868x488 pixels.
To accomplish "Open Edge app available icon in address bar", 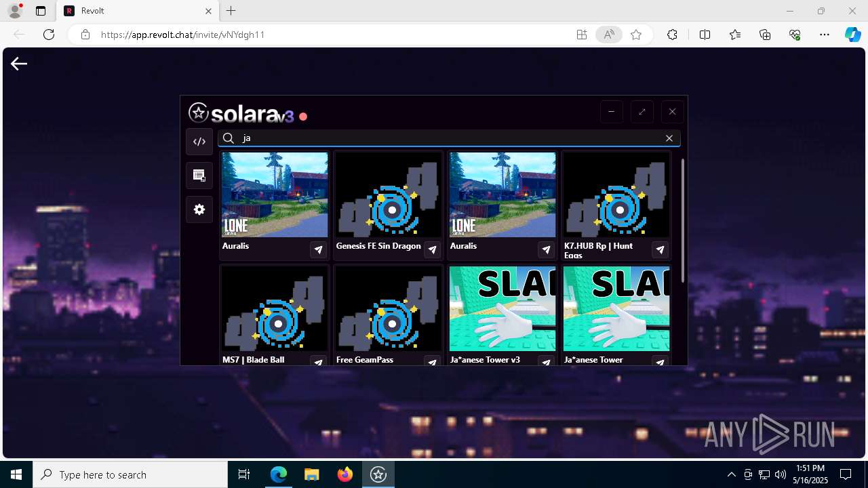I will pos(582,35).
